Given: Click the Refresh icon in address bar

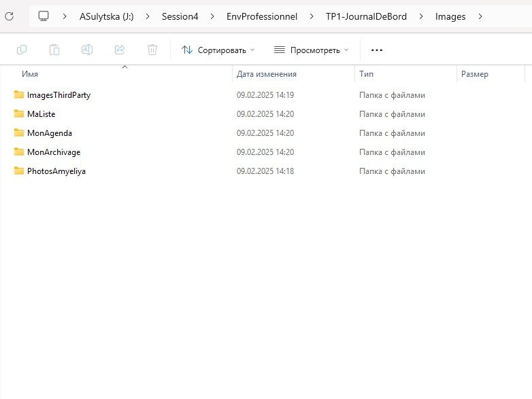Looking at the screenshot, I should [9, 16].
